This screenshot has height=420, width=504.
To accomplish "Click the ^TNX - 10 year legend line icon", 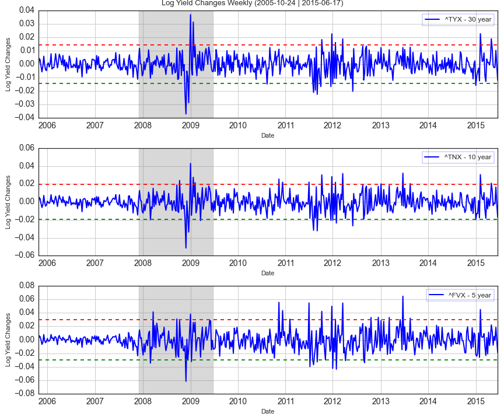I will [433, 157].
